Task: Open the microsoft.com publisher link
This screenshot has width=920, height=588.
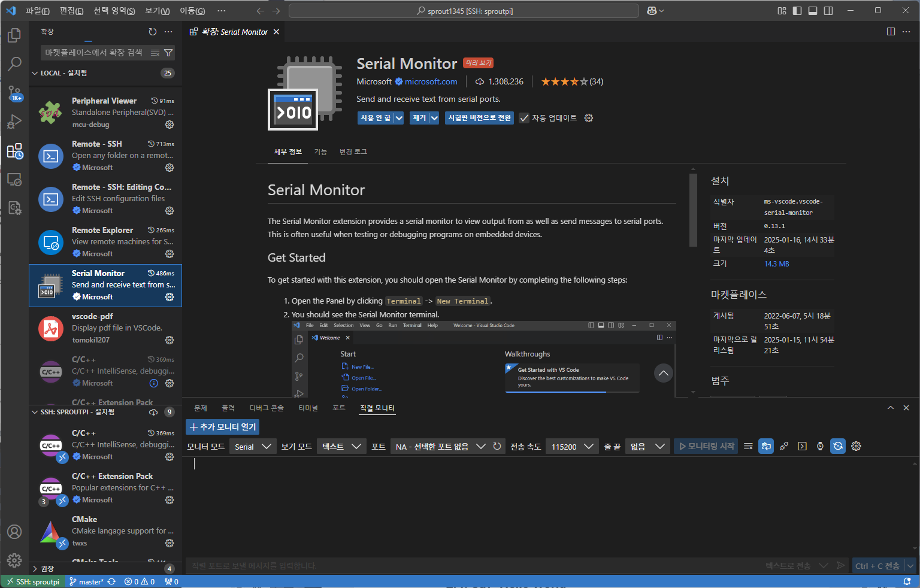Action: click(x=431, y=81)
